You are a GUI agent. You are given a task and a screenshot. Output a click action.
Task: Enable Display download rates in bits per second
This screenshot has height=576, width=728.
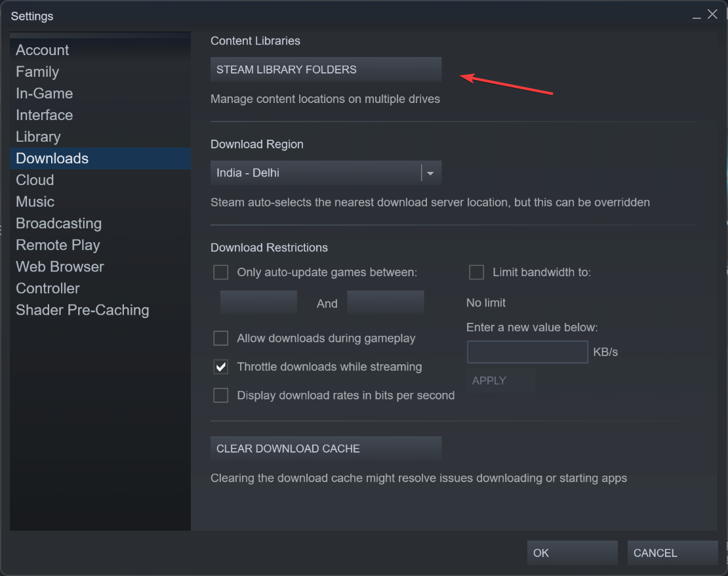pyautogui.click(x=220, y=396)
